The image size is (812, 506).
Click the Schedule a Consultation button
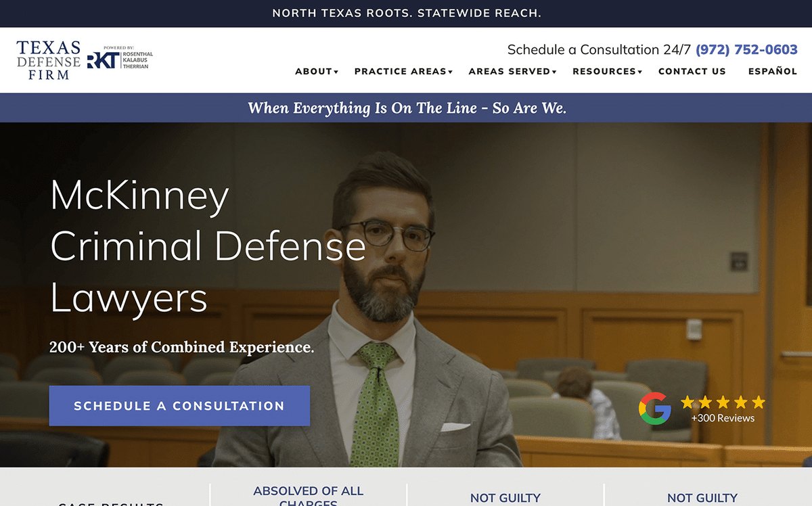[x=179, y=406]
